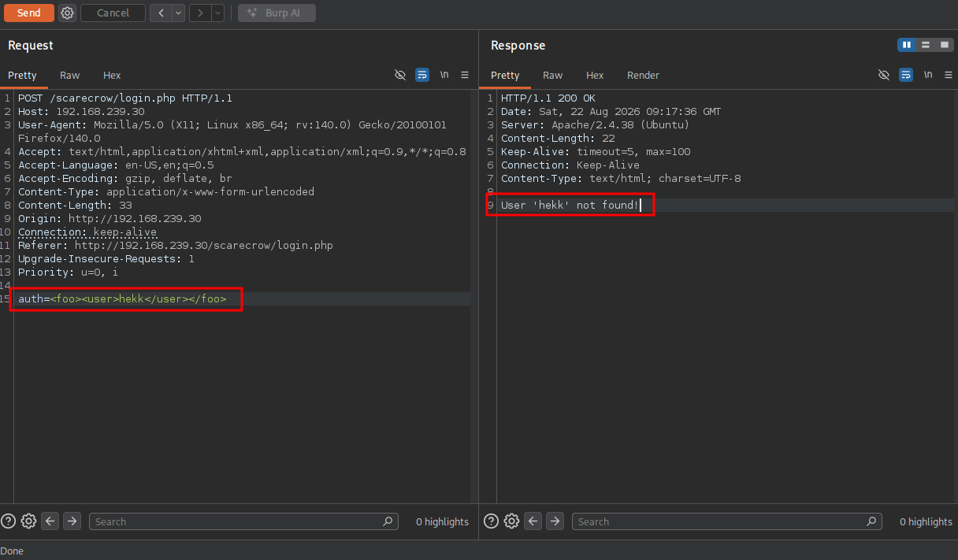Open search settings gear below Request panel
Viewport: 958px width, 560px height.
click(29, 521)
